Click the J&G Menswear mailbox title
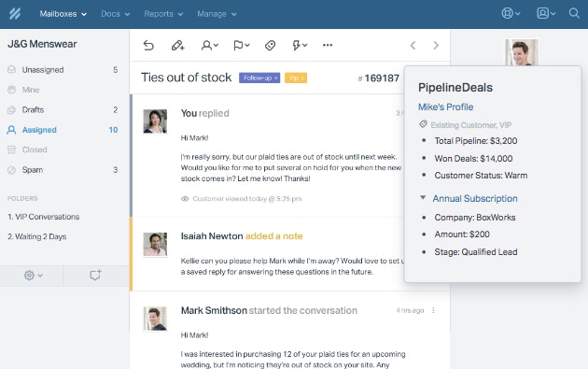Image resolution: width=588 pixels, height=369 pixels. 42,44
